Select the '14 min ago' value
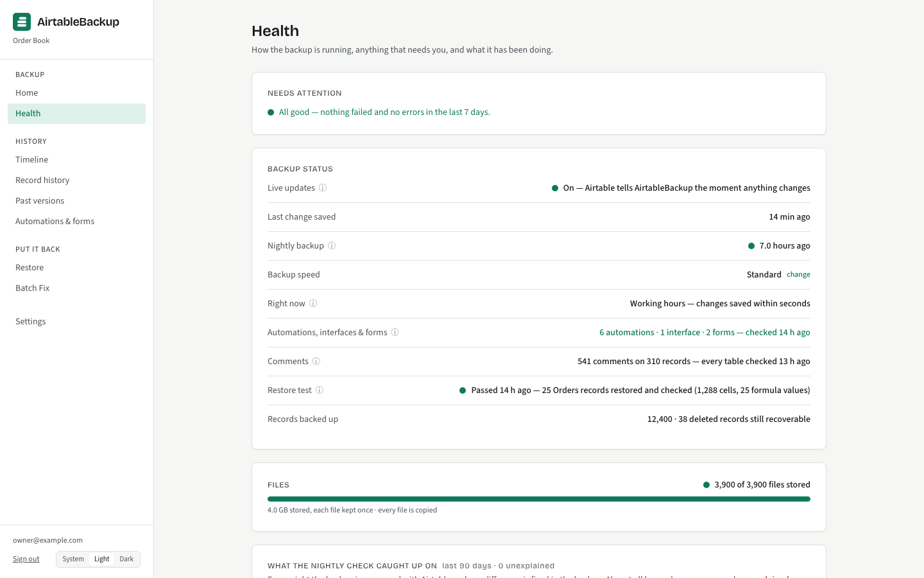Image resolution: width=924 pixels, height=578 pixels. (x=789, y=217)
